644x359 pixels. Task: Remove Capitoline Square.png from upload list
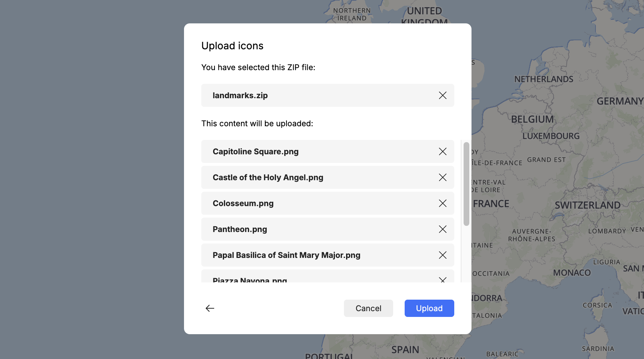(442, 151)
